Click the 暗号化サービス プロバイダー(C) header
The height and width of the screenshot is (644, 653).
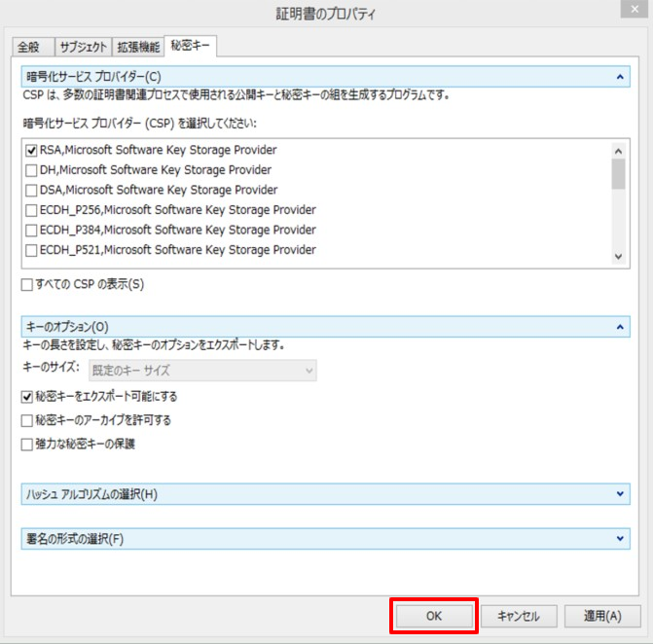[x=325, y=77]
